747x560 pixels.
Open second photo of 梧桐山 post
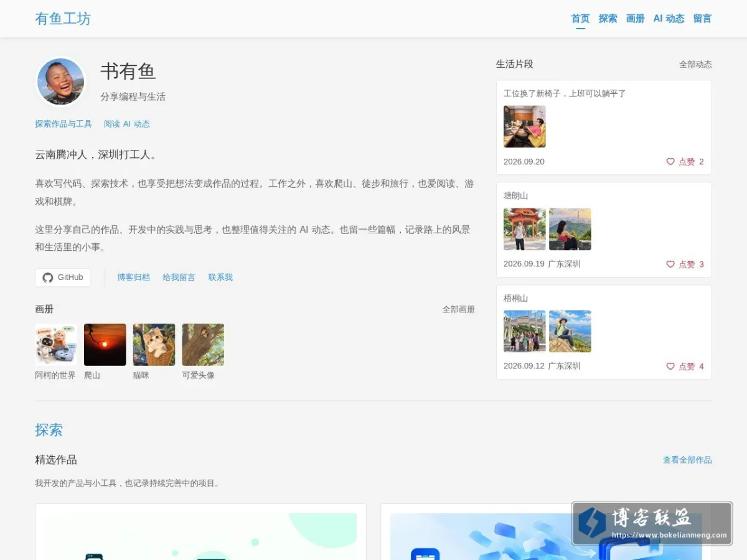[x=570, y=332]
